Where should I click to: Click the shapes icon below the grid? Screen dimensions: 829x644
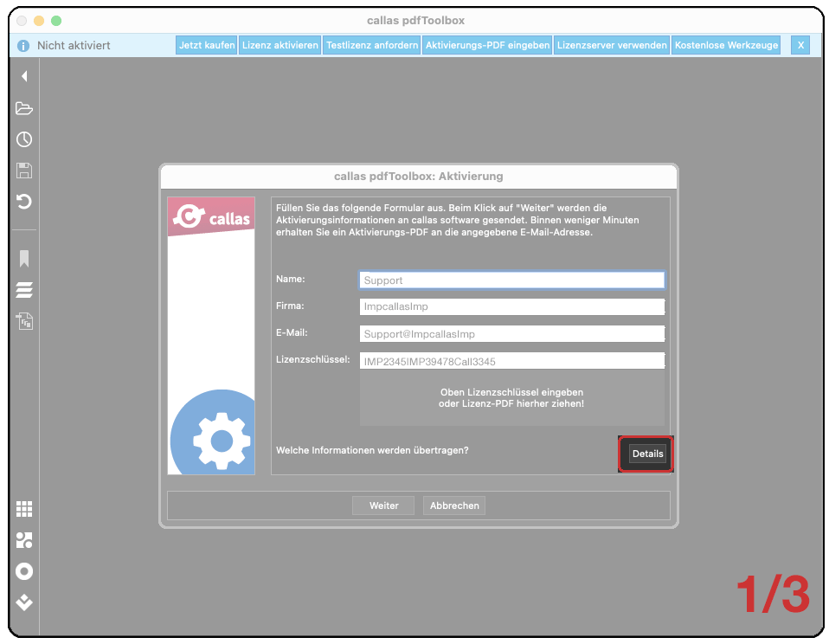pos(24,540)
